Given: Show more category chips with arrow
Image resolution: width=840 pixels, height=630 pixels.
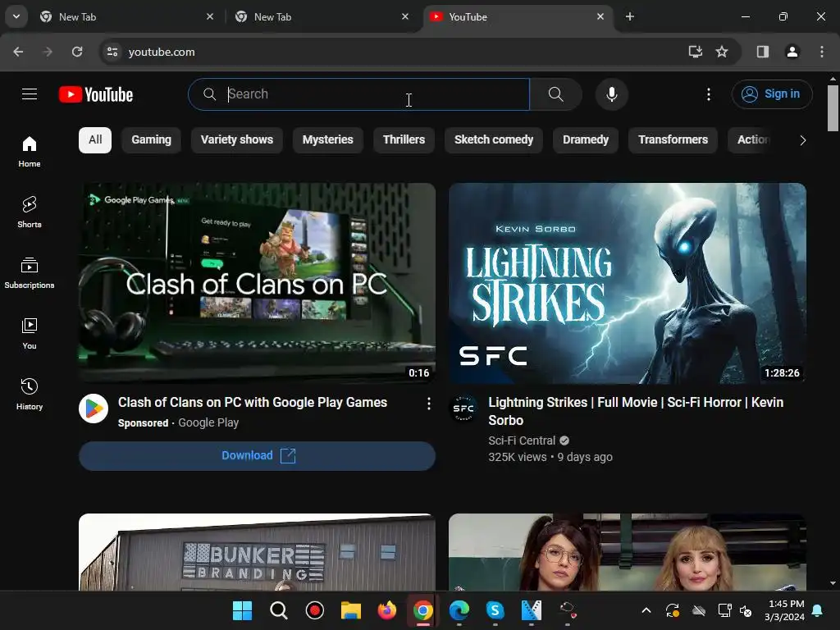Looking at the screenshot, I should pos(802,140).
